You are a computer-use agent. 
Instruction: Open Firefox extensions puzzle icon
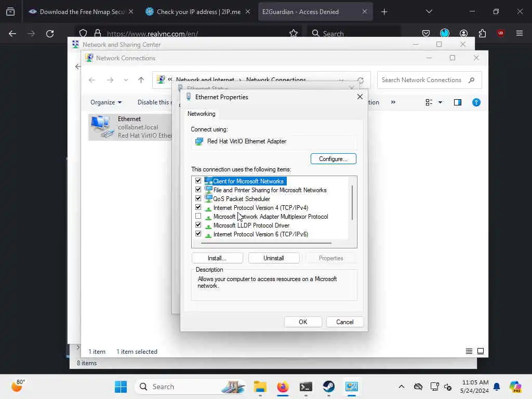pyautogui.click(x=482, y=33)
